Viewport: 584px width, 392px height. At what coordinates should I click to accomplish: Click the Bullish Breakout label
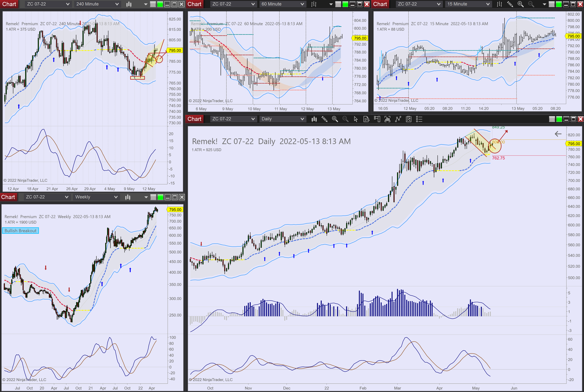pos(20,231)
